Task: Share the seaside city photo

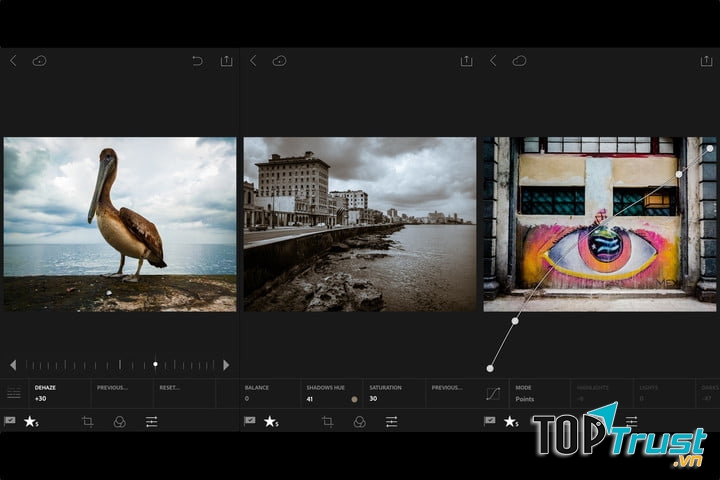Action: 467,61
